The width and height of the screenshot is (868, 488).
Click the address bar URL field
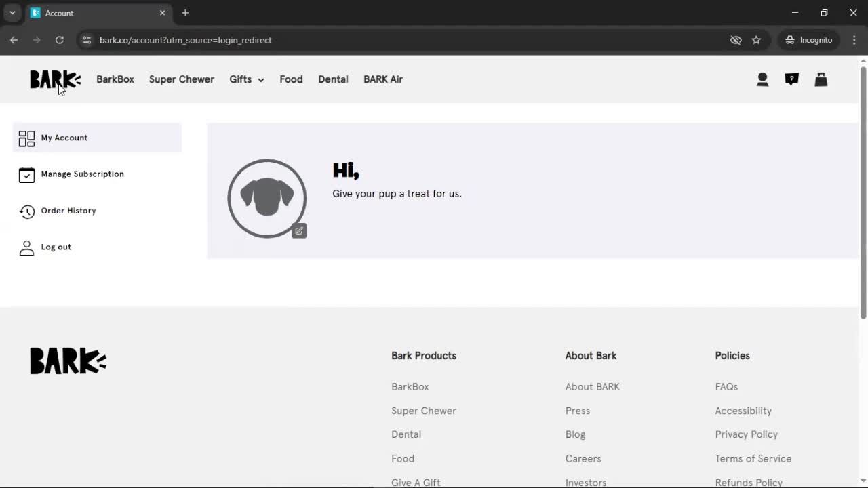coord(407,40)
